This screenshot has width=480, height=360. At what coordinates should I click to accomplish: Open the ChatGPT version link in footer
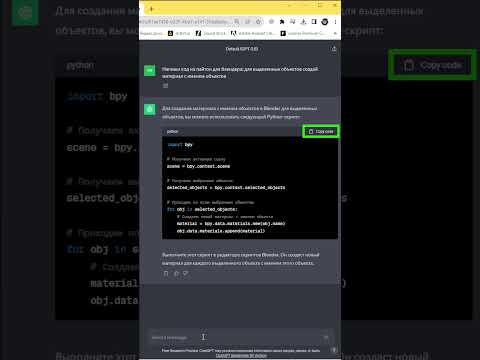(x=241, y=355)
